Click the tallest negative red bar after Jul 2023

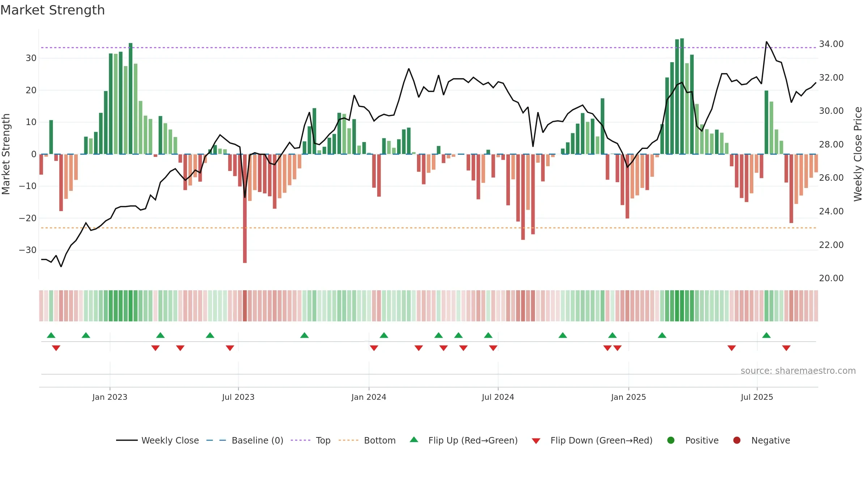[x=245, y=209]
